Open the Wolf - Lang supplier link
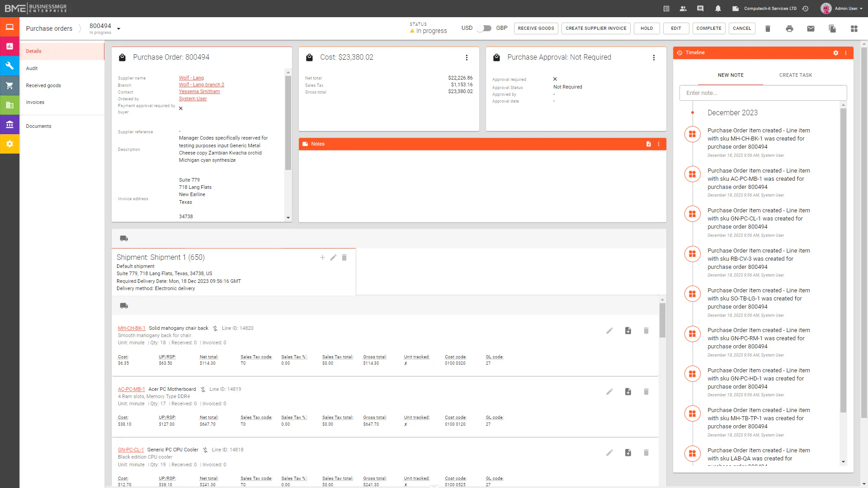Image resolution: width=868 pixels, height=488 pixels. (191, 78)
